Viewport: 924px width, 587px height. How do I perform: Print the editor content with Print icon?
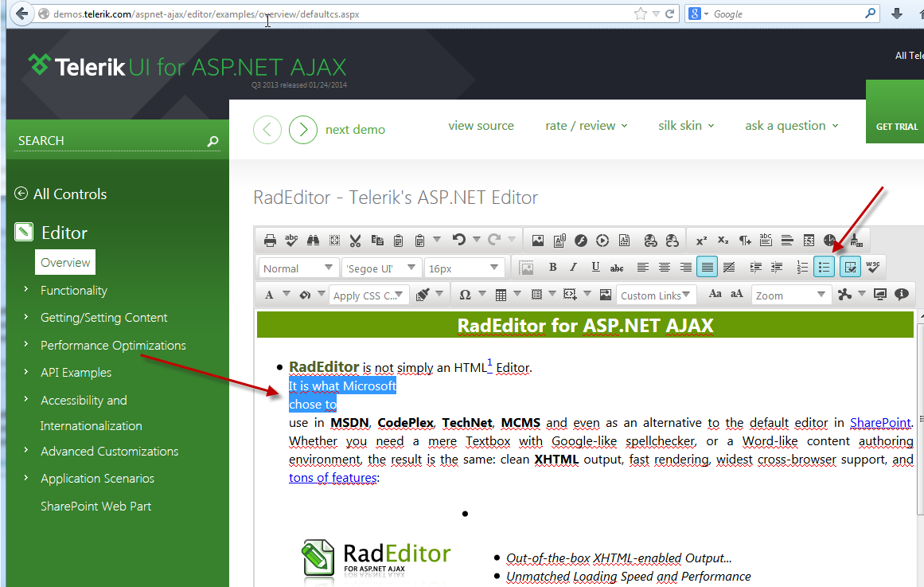(x=270, y=240)
